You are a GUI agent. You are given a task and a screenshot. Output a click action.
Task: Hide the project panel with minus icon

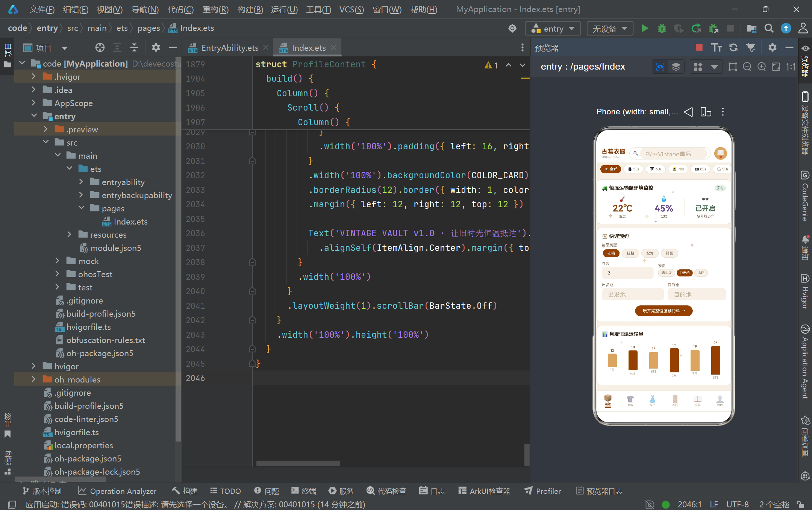[x=173, y=47]
